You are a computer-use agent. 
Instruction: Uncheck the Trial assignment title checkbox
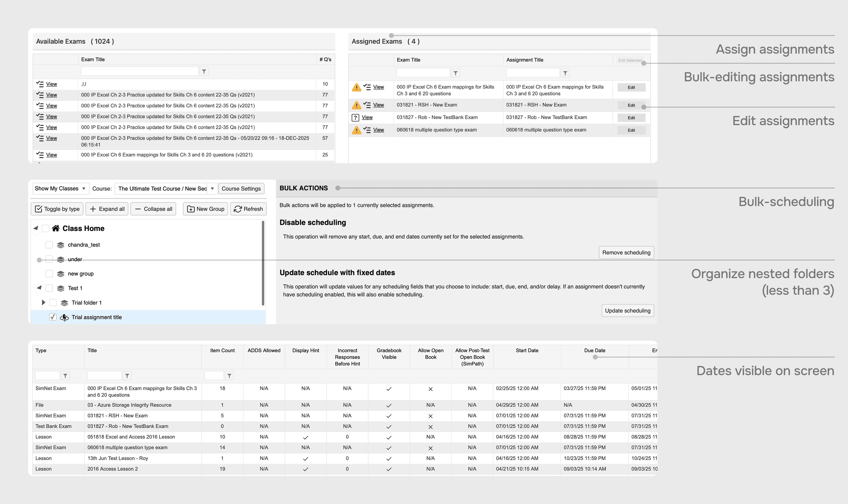click(53, 317)
